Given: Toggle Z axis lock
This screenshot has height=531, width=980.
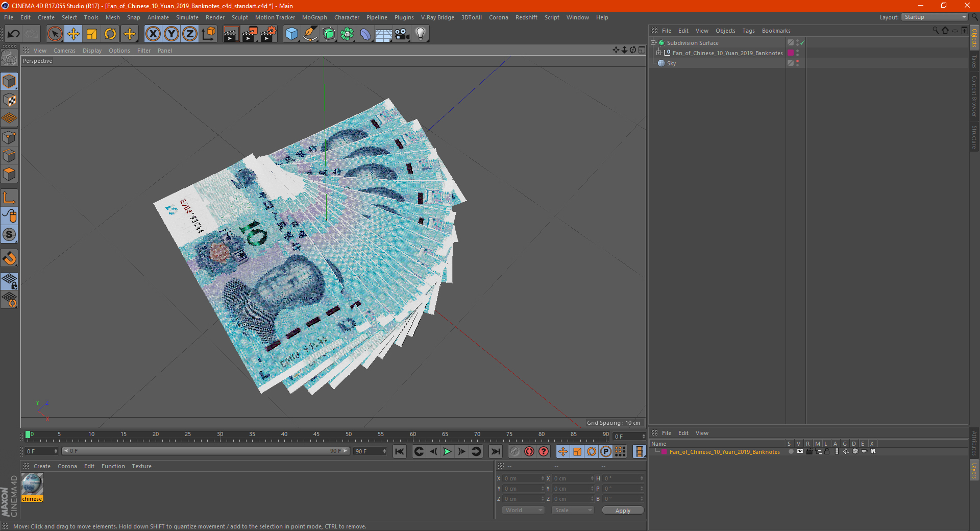Looking at the screenshot, I should pyautogui.click(x=190, y=34).
